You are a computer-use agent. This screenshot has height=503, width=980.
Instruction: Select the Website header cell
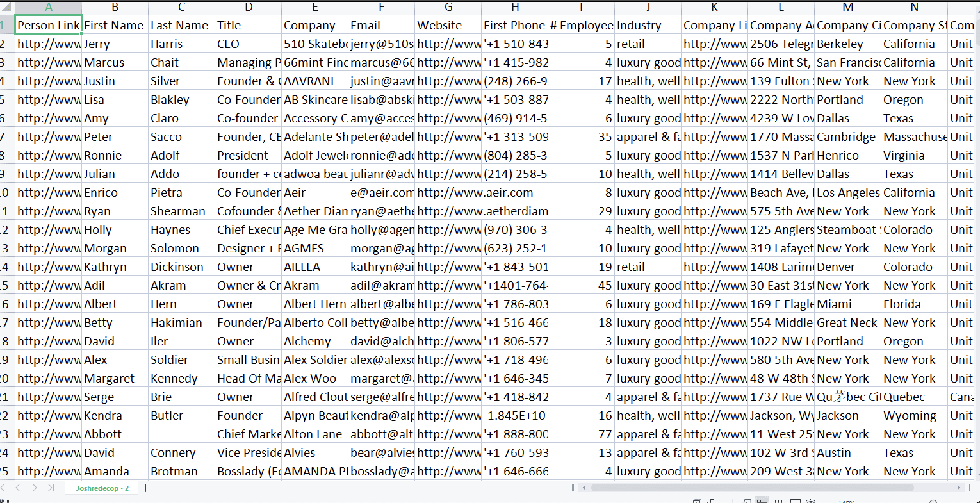tap(448, 25)
